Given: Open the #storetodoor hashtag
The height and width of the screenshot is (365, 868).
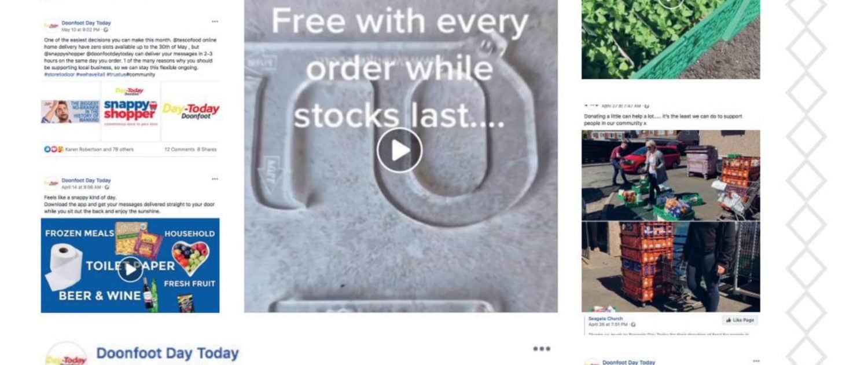Looking at the screenshot, I should coord(59,75).
